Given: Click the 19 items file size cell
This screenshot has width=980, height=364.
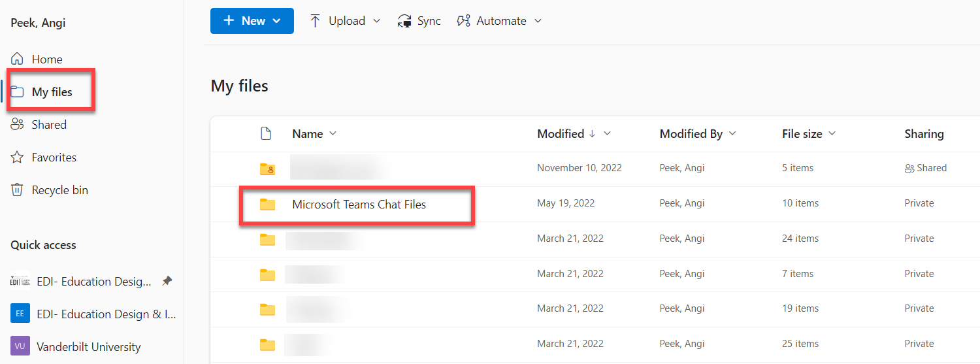Looking at the screenshot, I should [800, 308].
